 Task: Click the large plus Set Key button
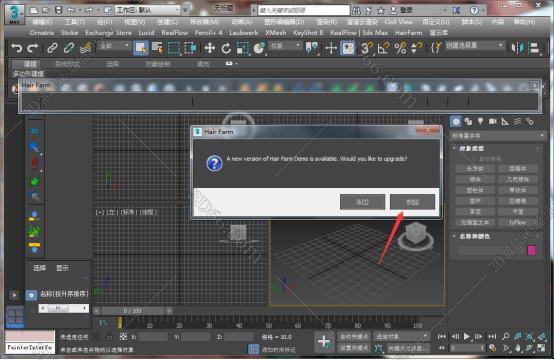[x=324, y=342]
